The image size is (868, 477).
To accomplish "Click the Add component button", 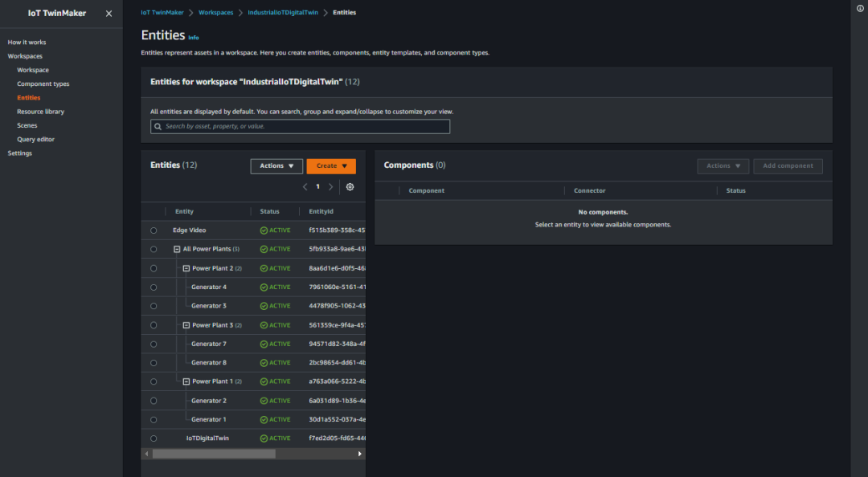I will [x=788, y=166].
